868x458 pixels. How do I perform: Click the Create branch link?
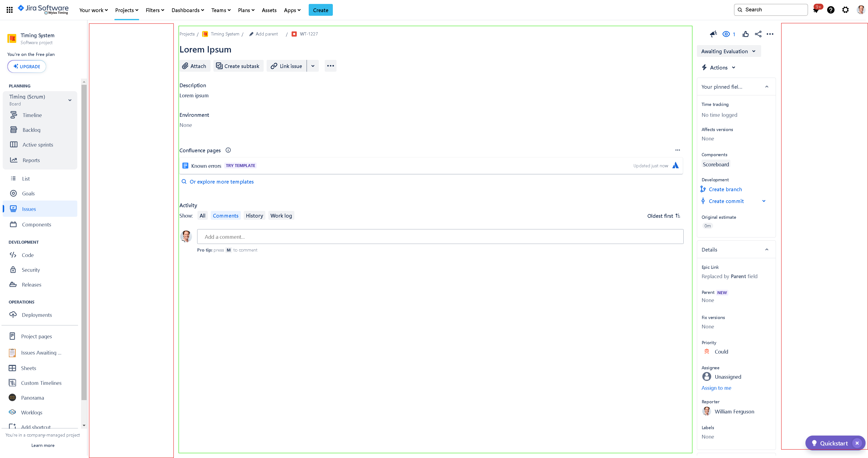pyautogui.click(x=725, y=189)
